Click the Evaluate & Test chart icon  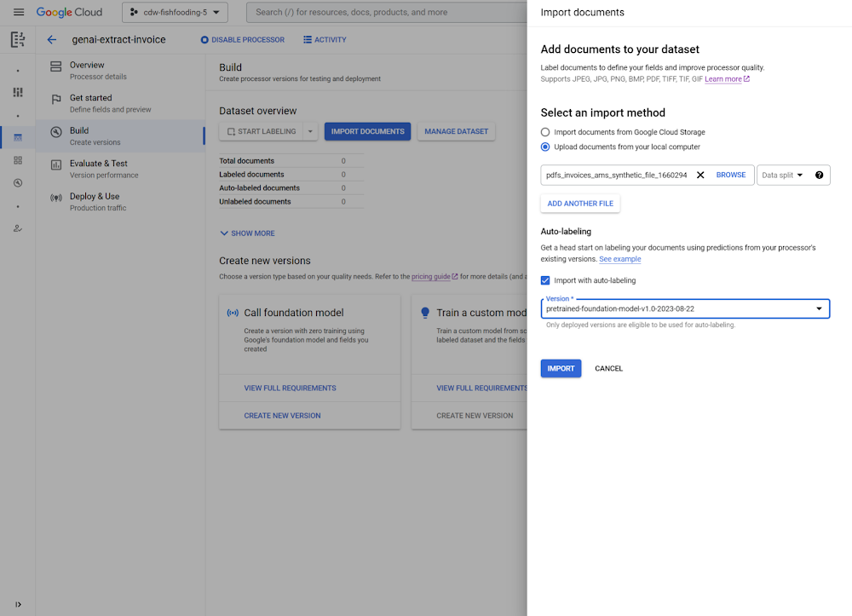point(56,164)
